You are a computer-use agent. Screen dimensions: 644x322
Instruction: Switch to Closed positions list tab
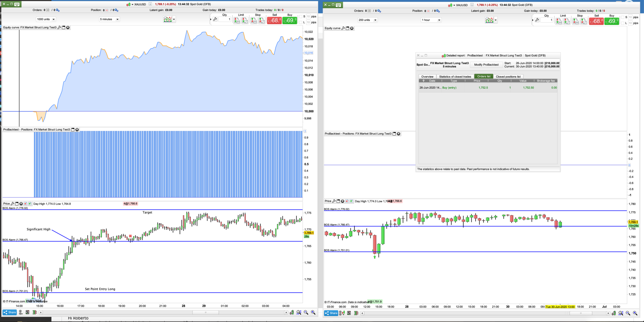coord(508,77)
